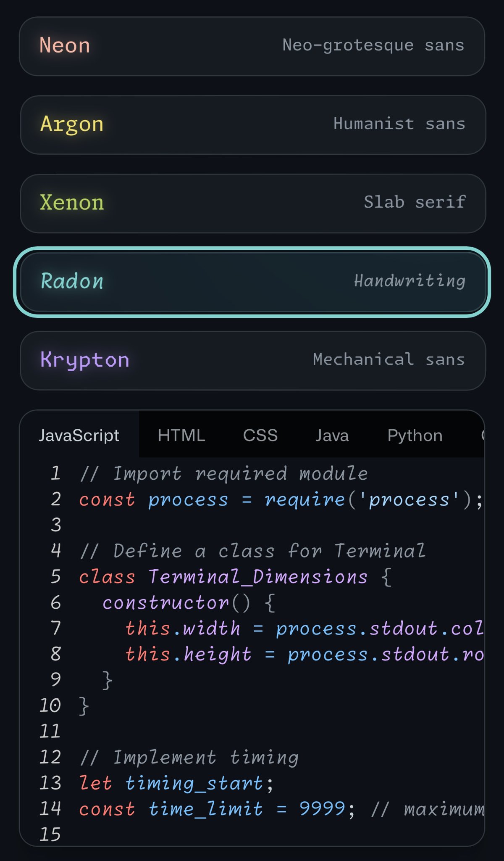Choose the Argon font card
This screenshot has width=504, height=861.
point(252,125)
